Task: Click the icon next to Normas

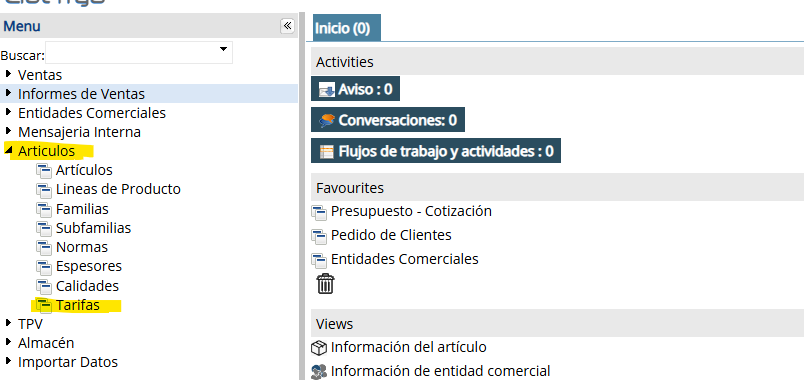Action: pyautogui.click(x=44, y=248)
